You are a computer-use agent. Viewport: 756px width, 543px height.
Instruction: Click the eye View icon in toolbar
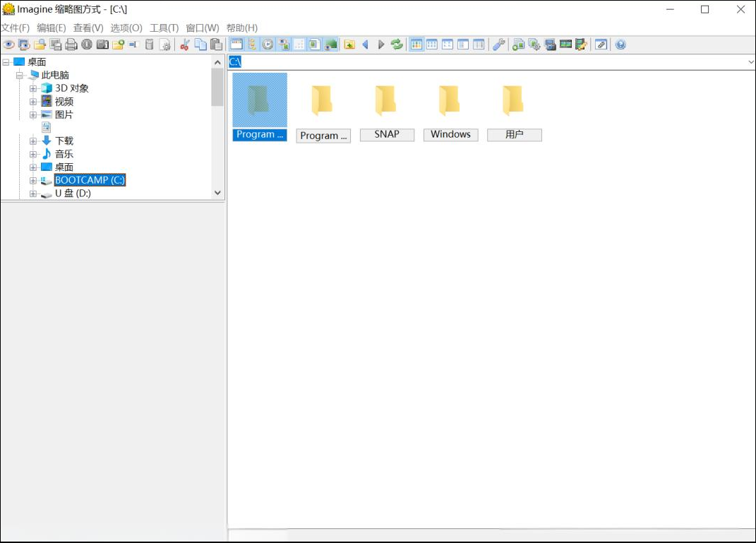[x=8, y=45]
